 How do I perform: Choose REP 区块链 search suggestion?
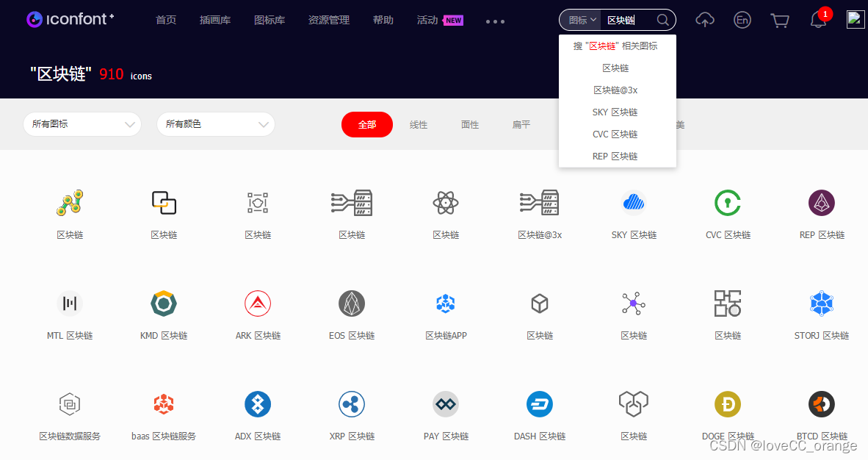pos(615,157)
